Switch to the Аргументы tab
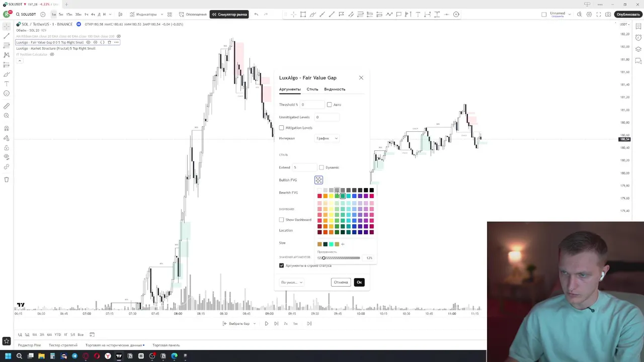 [x=290, y=89]
